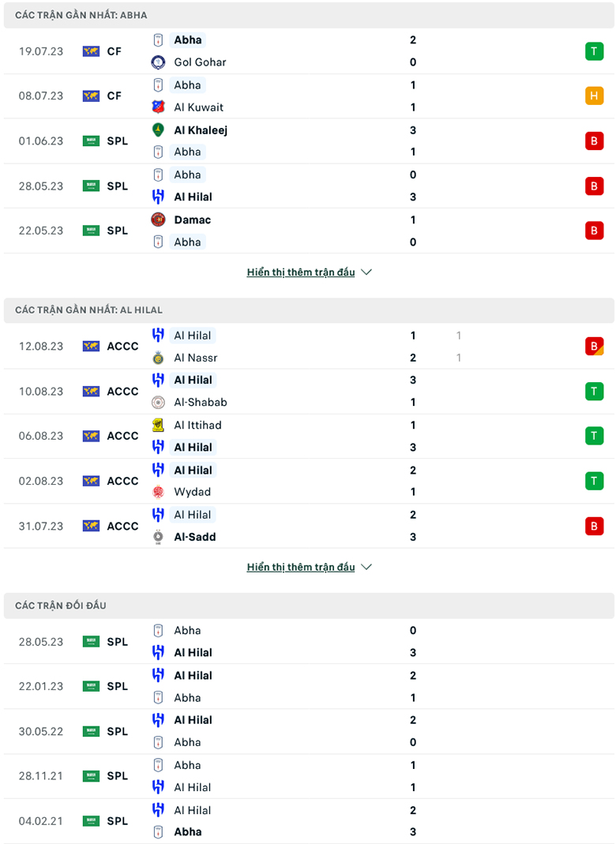Image resolution: width=616 pixels, height=844 pixels.
Task: Click the green SPL competition flag icon
Action: tap(90, 141)
